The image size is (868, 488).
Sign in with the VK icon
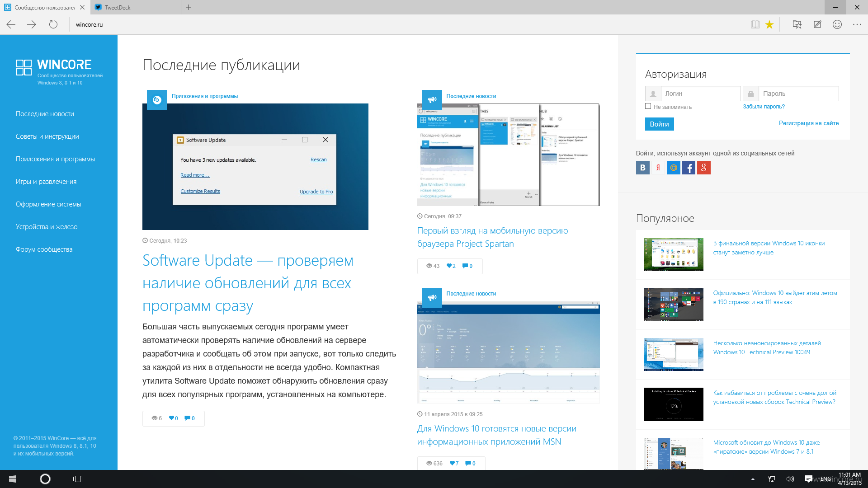coord(642,168)
